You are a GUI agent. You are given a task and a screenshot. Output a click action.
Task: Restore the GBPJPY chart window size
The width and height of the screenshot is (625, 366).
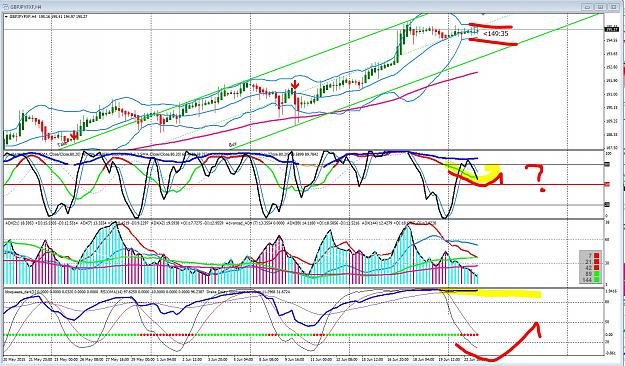click(x=600, y=7)
